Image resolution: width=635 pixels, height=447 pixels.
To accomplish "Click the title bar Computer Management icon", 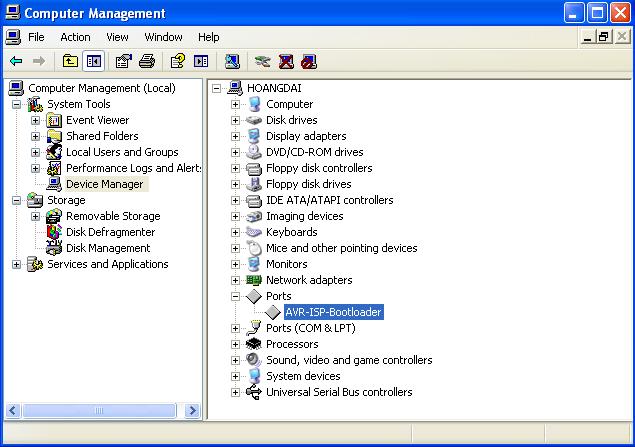I will click(13, 13).
